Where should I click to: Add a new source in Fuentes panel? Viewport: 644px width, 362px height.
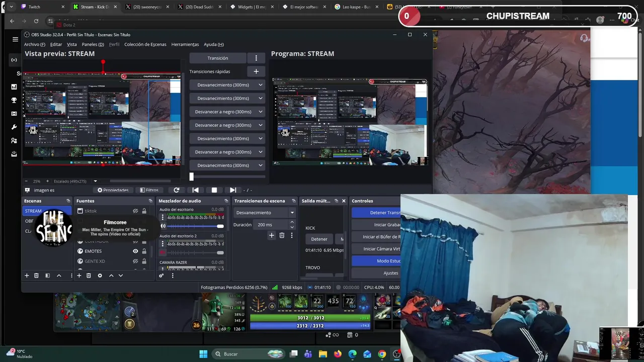(79, 276)
